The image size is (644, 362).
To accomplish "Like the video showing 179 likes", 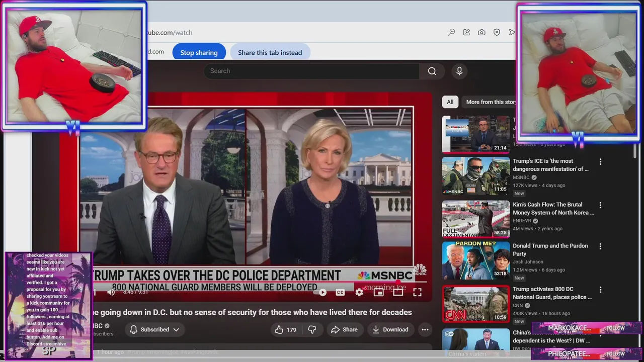I will (285, 330).
